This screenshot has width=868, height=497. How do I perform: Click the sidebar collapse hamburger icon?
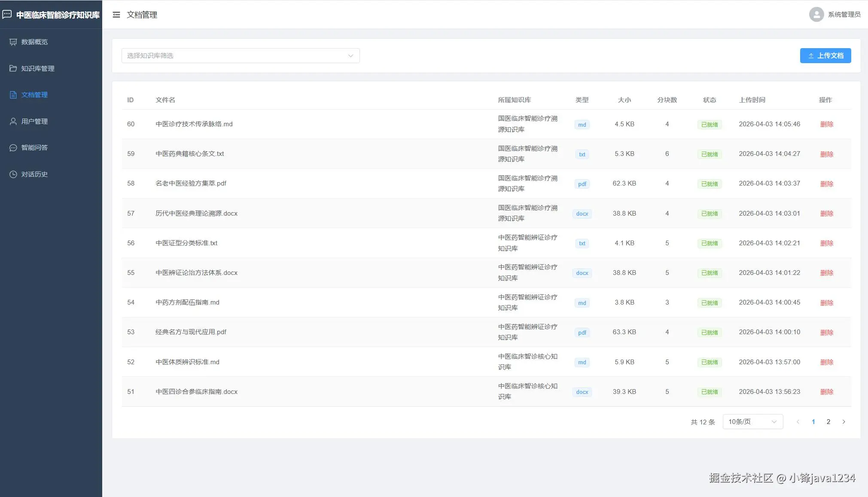[116, 15]
